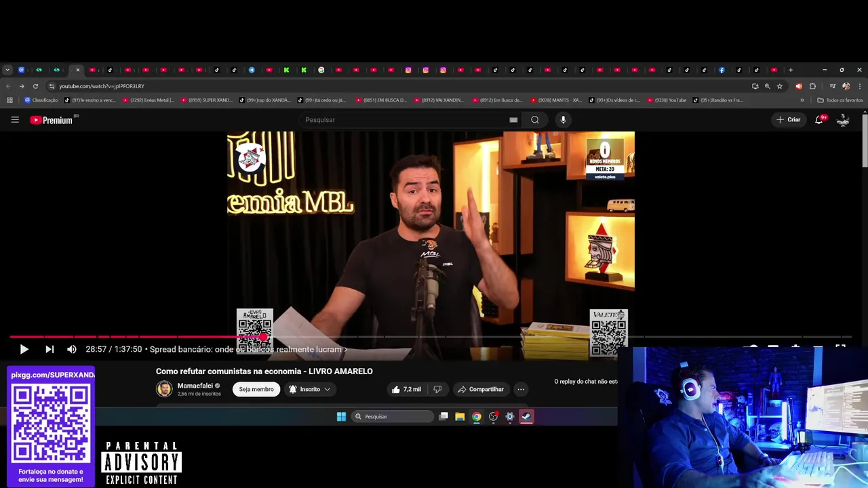The width and height of the screenshot is (868, 488).
Task: Open the (8851) EM BUSCA D bookmark
Action: coord(381,100)
